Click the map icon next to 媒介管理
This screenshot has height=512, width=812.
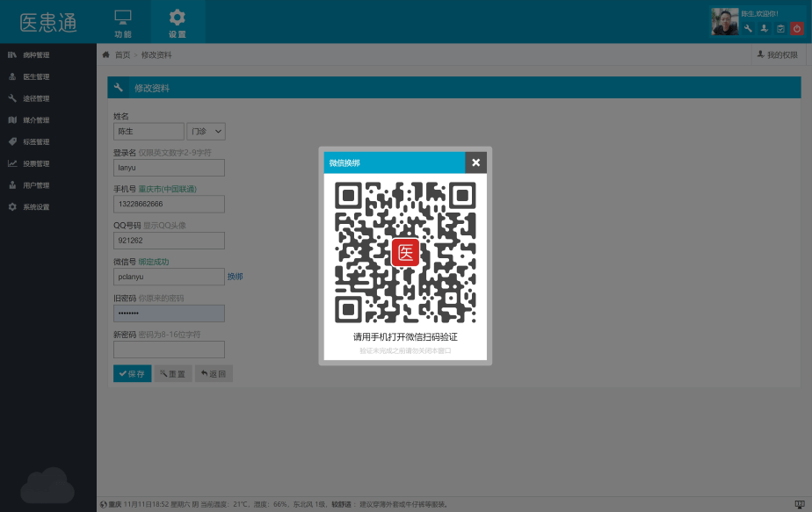[x=12, y=119]
